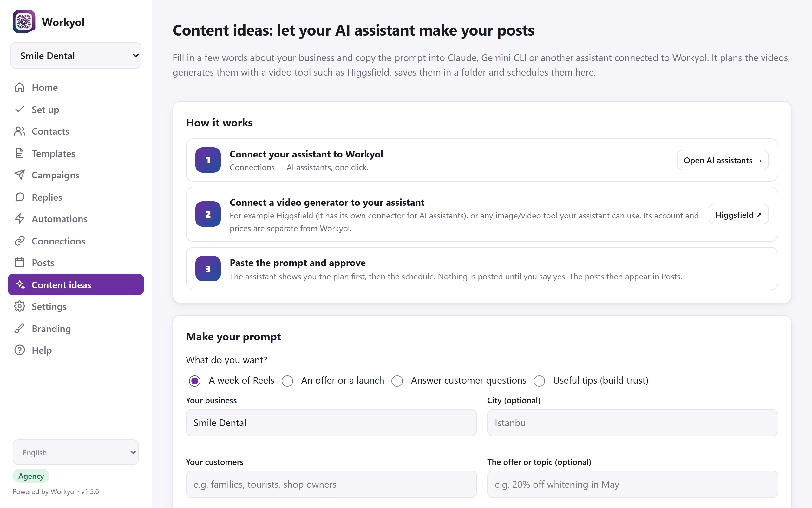
Task: Go to Campaigns in the sidebar
Action: [76, 175]
